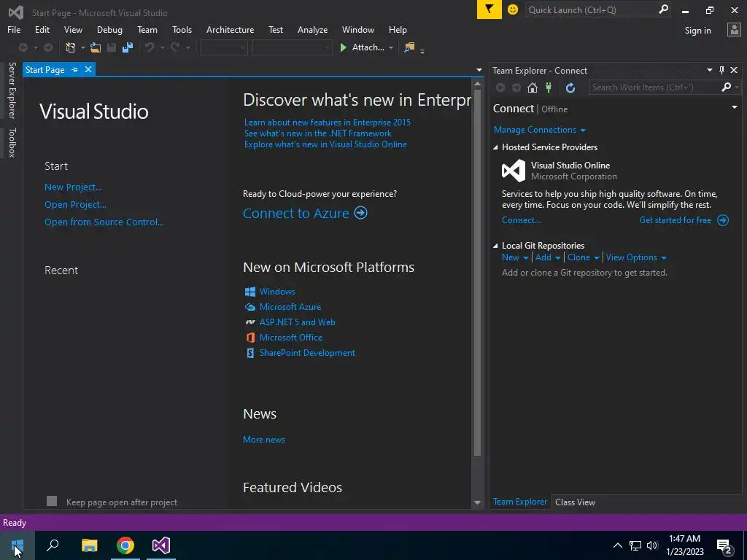Image resolution: width=747 pixels, height=560 pixels.
Task: Click the New Project... link
Action: coord(73,187)
